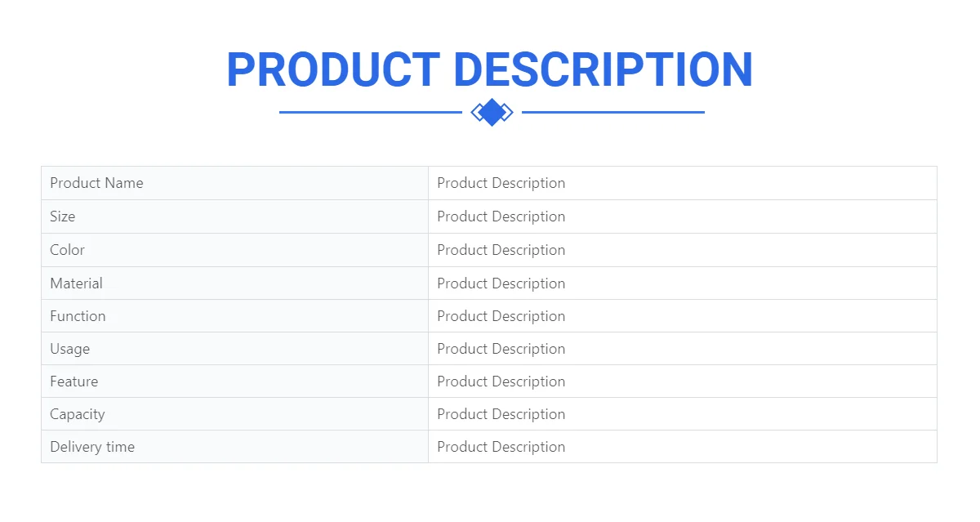Click the Material label cell
This screenshot has height=522, width=980.
coord(77,283)
